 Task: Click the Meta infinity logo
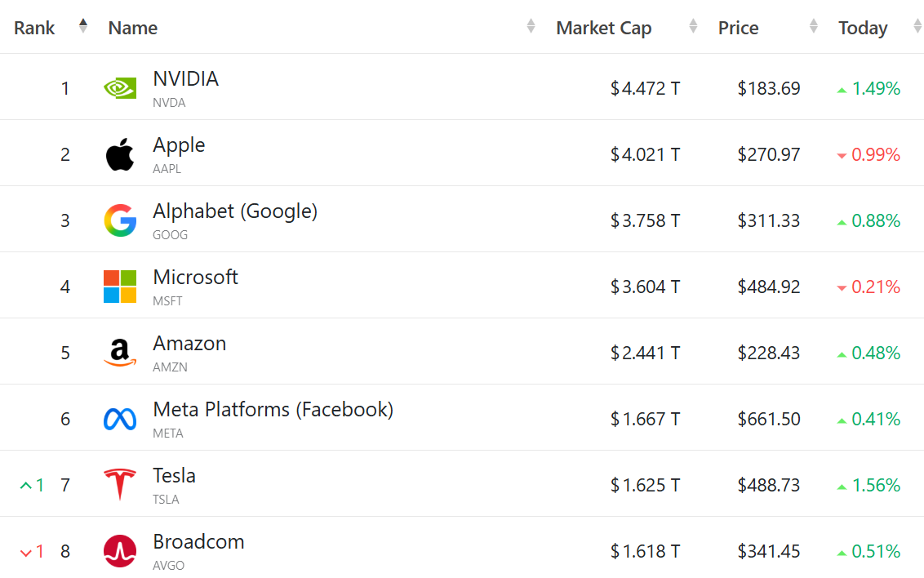click(120, 419)
